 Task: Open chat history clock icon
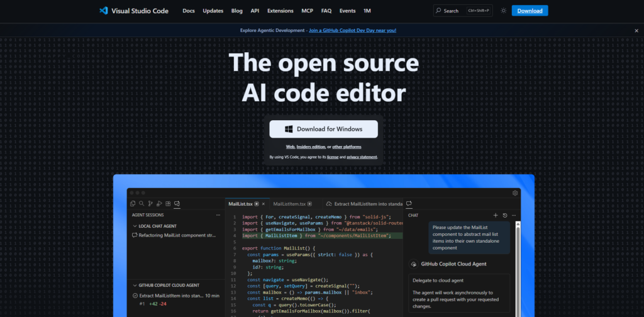(505, 215)
